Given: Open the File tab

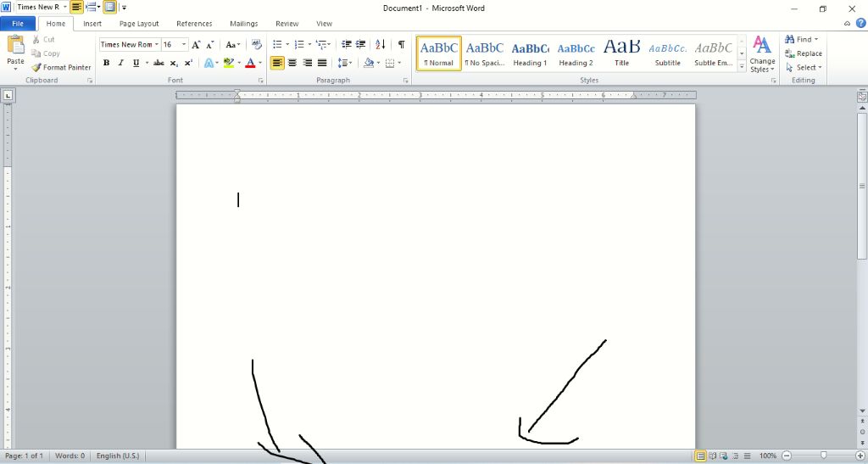Looking at the screenshot, I should 18,24.
